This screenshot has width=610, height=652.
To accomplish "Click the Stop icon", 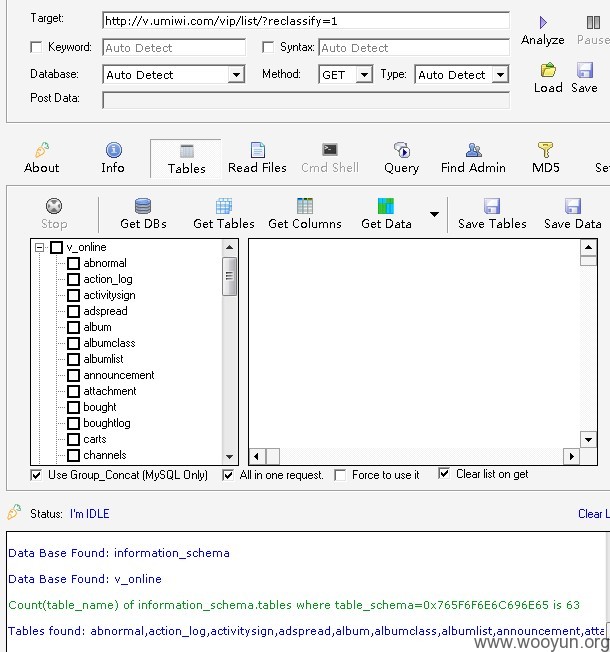I will (54, 206).
